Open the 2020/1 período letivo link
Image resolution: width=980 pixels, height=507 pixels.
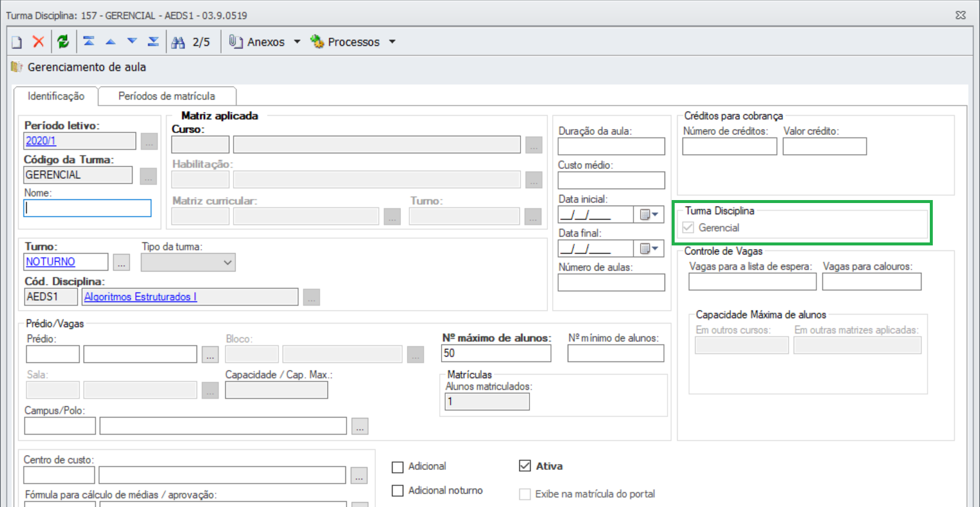[x=41, y=141]
